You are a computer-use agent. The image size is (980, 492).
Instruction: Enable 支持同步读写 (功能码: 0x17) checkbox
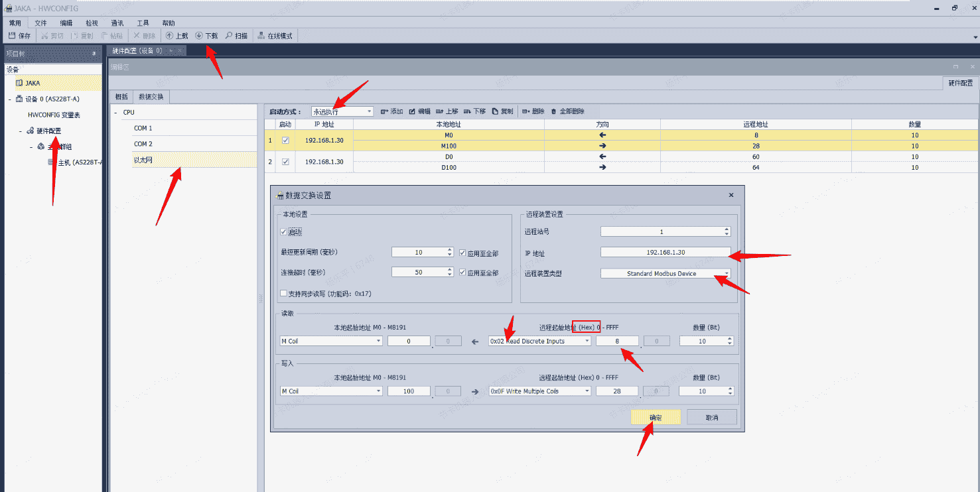pos(285,293)
